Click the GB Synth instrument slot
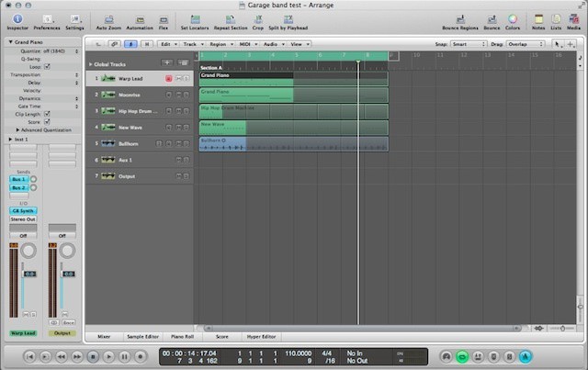Viewport: 588px width, 370px height. click(x=23, y=210)
